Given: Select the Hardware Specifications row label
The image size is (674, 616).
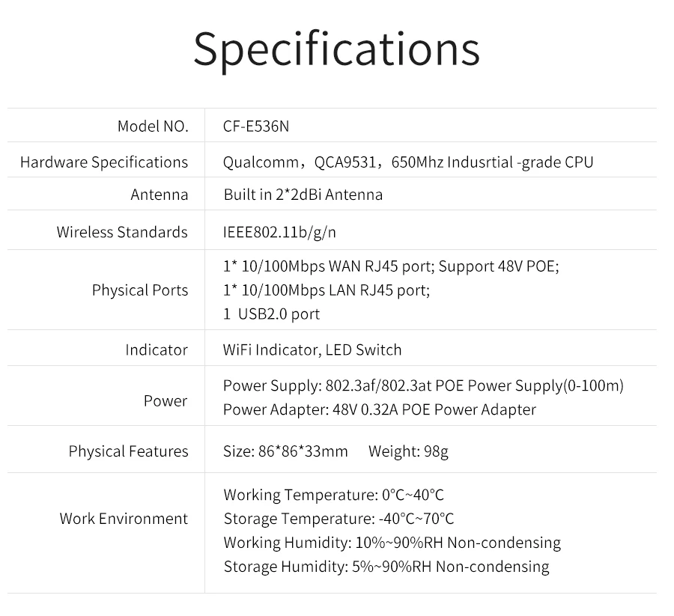Looking at the screenshot, I should coord(104,162).
